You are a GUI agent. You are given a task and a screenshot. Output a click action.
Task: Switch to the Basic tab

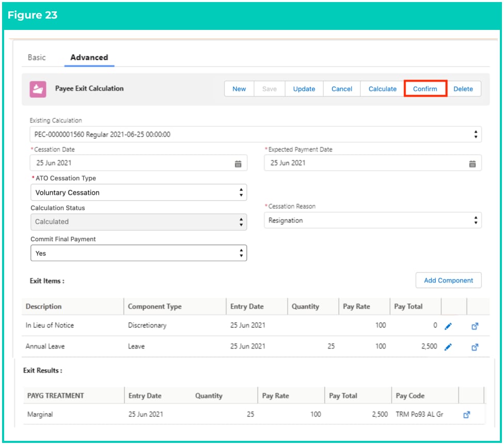pyautogui.click(x=37, y=57)
